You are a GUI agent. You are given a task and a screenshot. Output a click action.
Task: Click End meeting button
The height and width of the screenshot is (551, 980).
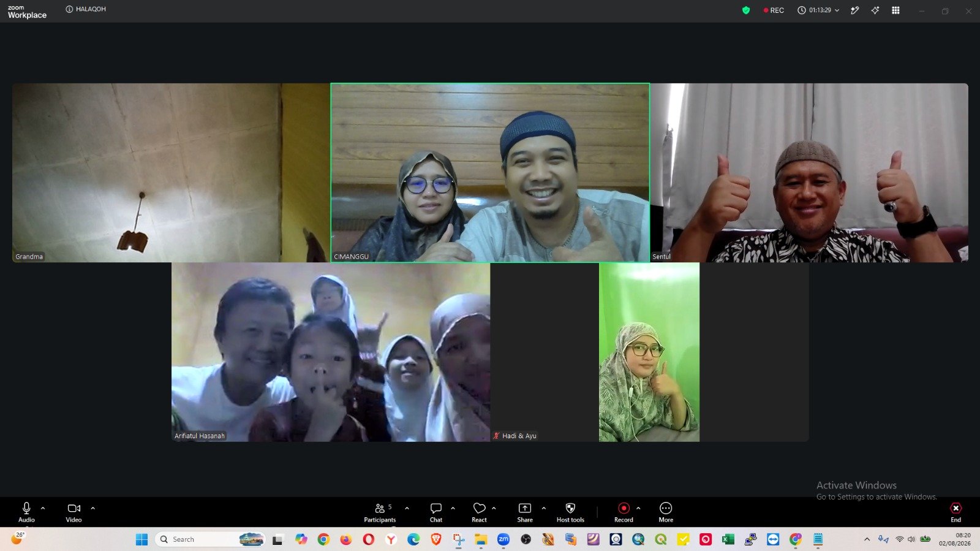pos(956,512)
